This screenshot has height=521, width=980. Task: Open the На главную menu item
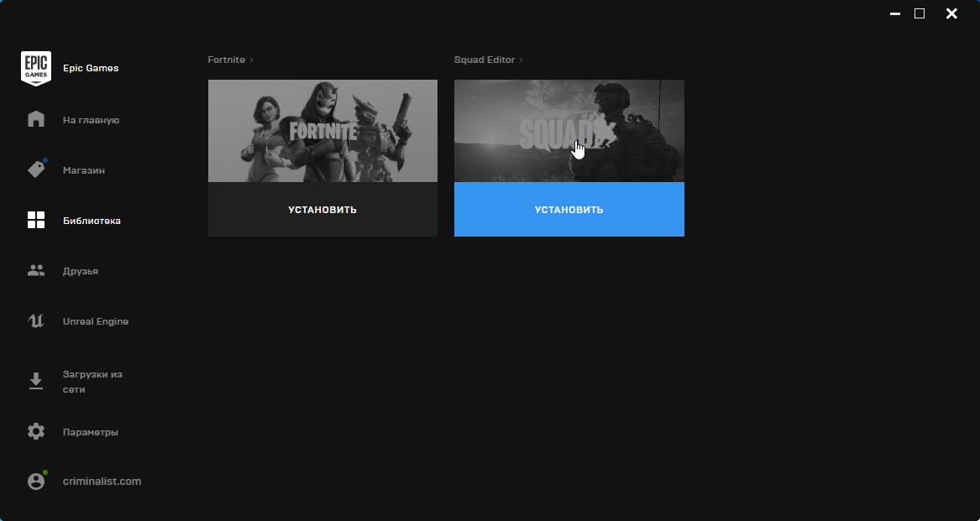(x=91, y=120)
